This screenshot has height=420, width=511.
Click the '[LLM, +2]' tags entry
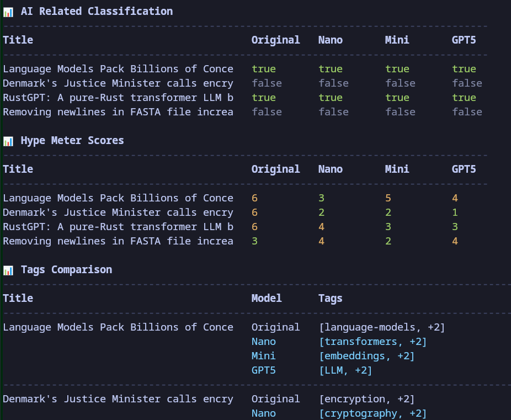[x=345, y=370]
